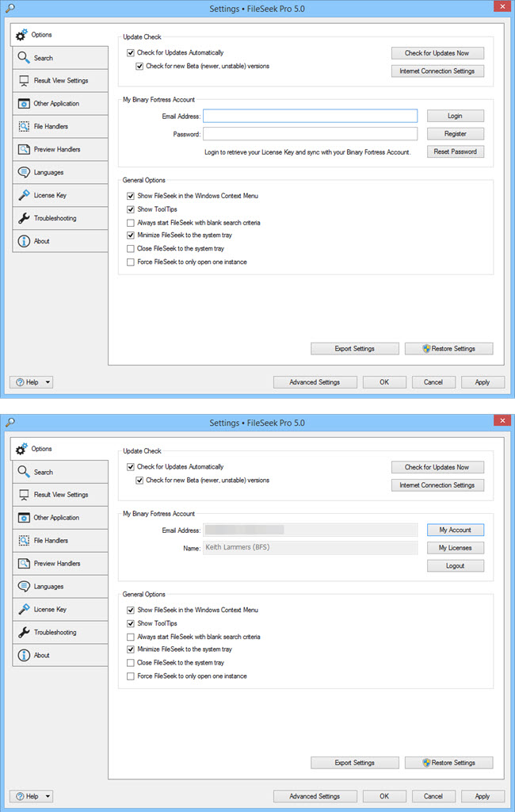Image resolution: width=515 pixels, height=812 pixels.
Task: Click Check for Updates Now in lower window
Action: (x=437, y=467)
